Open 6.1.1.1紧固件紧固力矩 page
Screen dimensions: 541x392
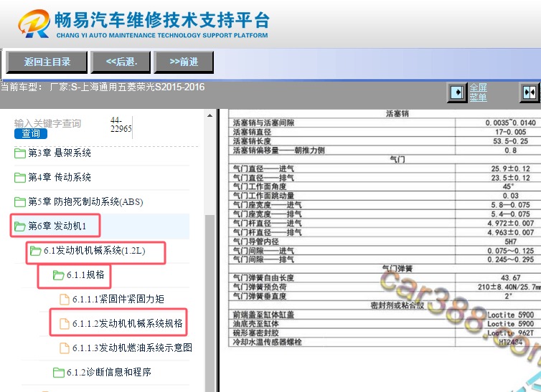(118, 299)
